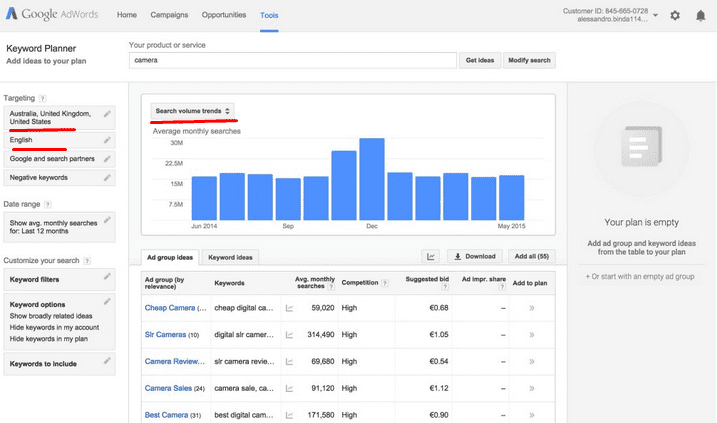Screen dimensions: 717x423
Task: Show trend chart for Slr Cameras row
Action: [x=289, y=335]
